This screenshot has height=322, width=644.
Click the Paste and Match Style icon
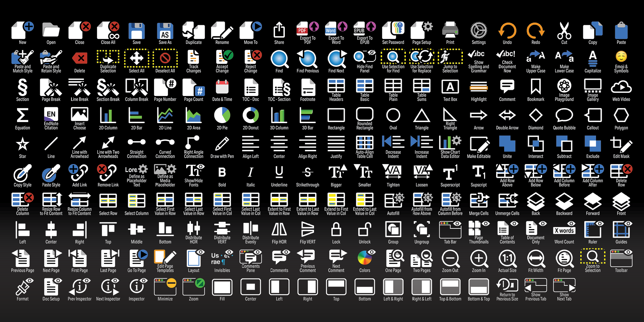point(22,57)
